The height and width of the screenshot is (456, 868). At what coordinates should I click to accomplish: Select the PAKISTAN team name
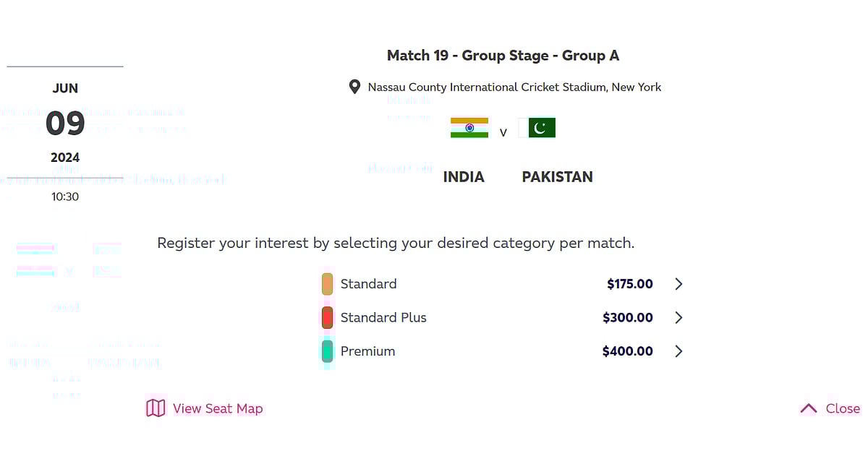[x=557, y=176]
